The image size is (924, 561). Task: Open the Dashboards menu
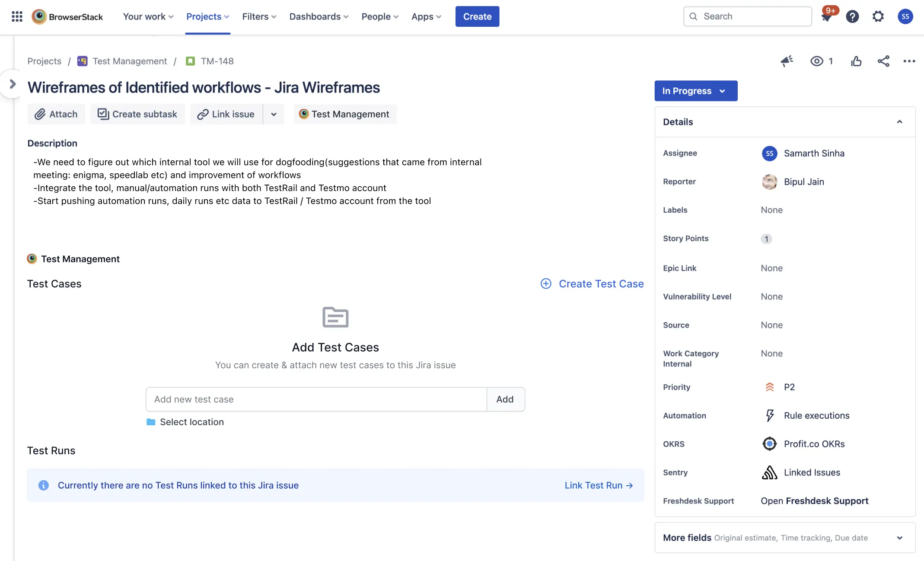coord(319,16)
